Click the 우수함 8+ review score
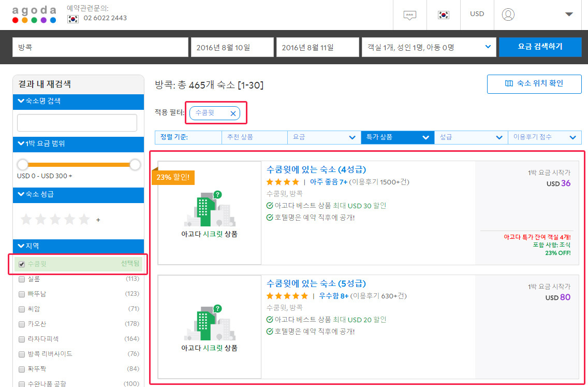The width and height of the screenshot is (588, 387). click(334, 296)
